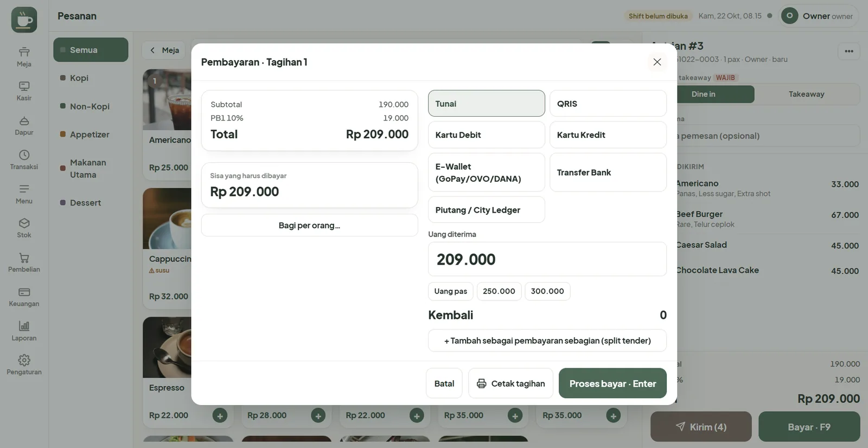The image size is (868, 448).
Task: Open Transaksi history icon
Action: 24,160
